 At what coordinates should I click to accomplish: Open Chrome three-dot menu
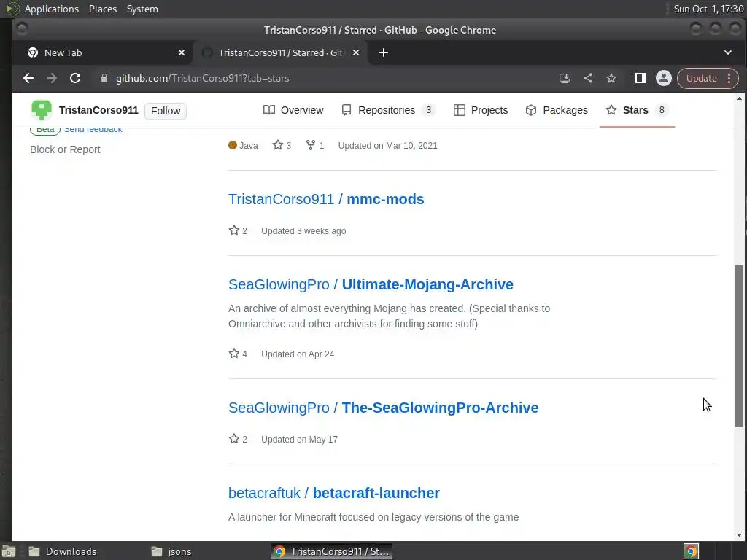pos(729,78)
